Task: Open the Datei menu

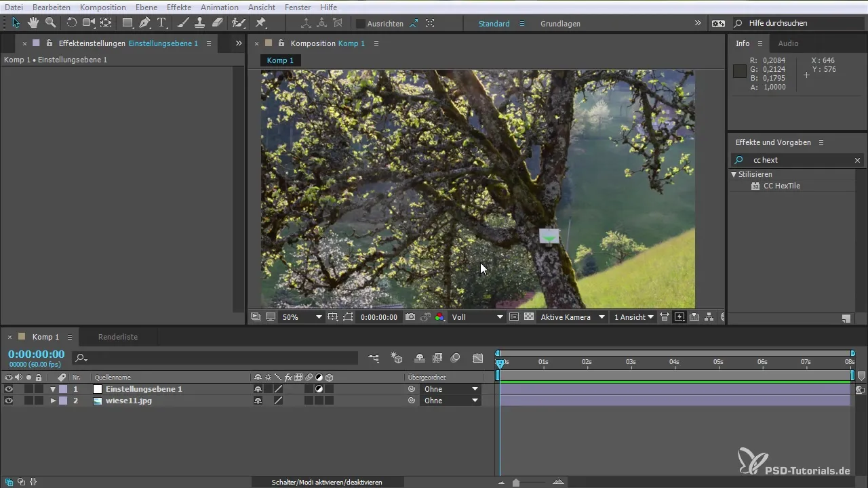Action: [14, 7]
